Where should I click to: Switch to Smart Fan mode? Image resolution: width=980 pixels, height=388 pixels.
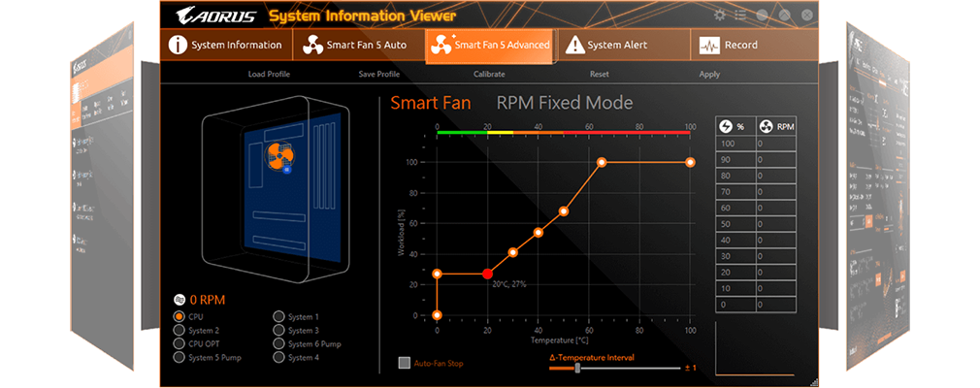point(431,103)
